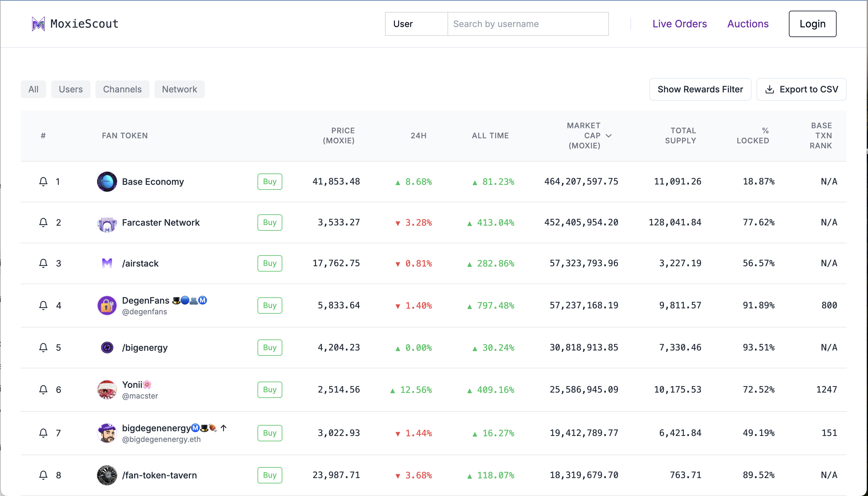Show the Rewards Filter
This screenshot has height=496, width=868.
[700, 89]
